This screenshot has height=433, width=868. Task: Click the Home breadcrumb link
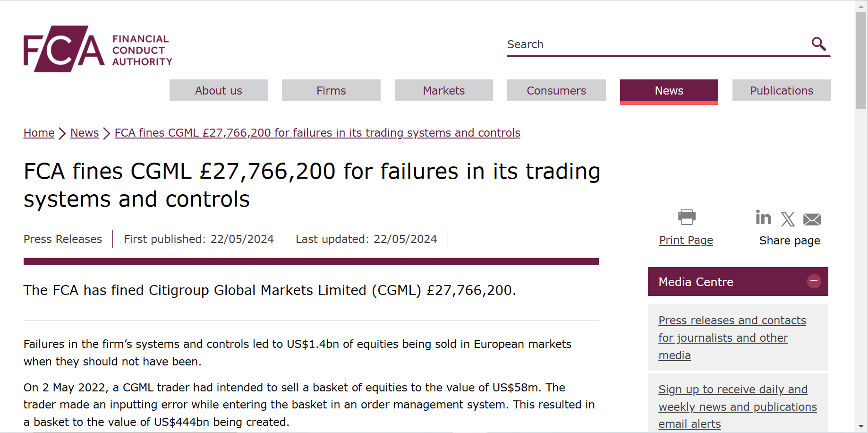[39, 133]
